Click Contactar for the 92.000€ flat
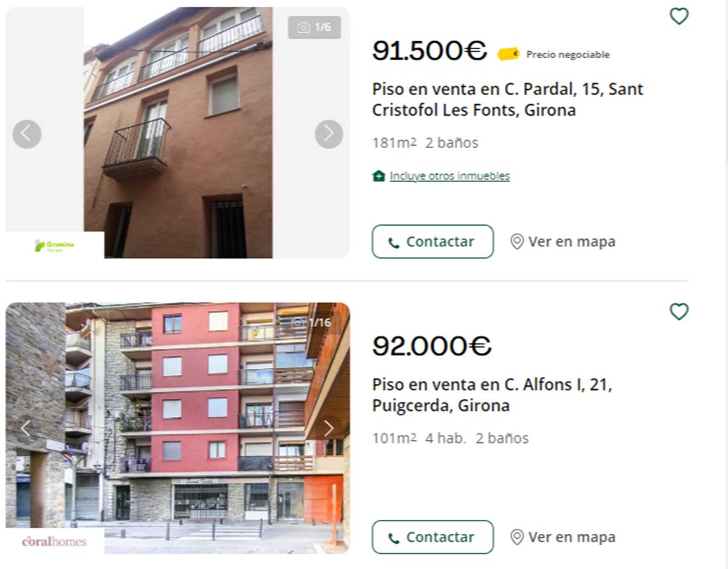The height and width of the screenshot is (569, 728). coord(433,537)
